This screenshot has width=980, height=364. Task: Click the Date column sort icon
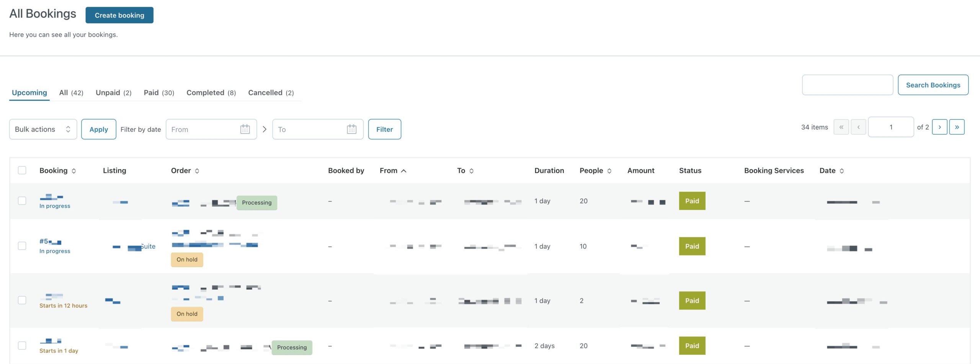point(841,171)
